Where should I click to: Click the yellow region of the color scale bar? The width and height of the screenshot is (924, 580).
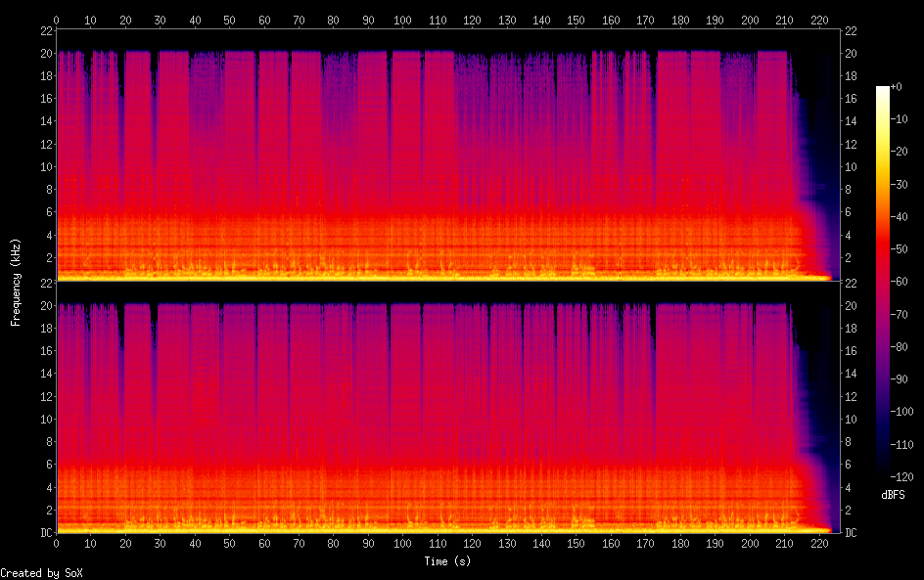point(883,166)
